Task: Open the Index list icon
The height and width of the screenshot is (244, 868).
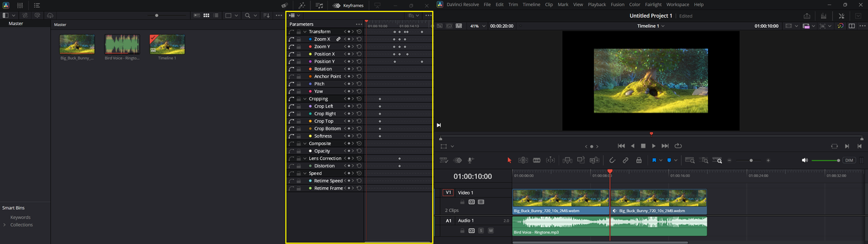Action: pyautogui.click(x=37, y=5)
